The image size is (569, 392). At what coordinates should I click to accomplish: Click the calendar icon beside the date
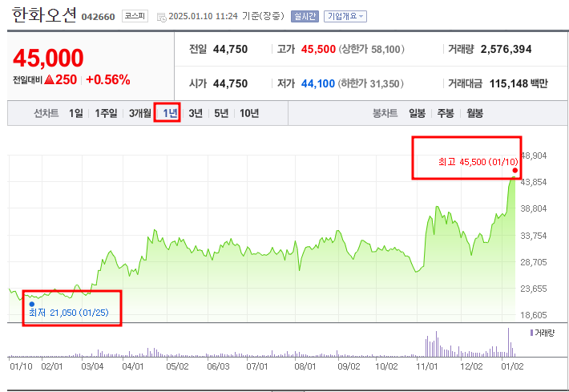coord(161,17)
